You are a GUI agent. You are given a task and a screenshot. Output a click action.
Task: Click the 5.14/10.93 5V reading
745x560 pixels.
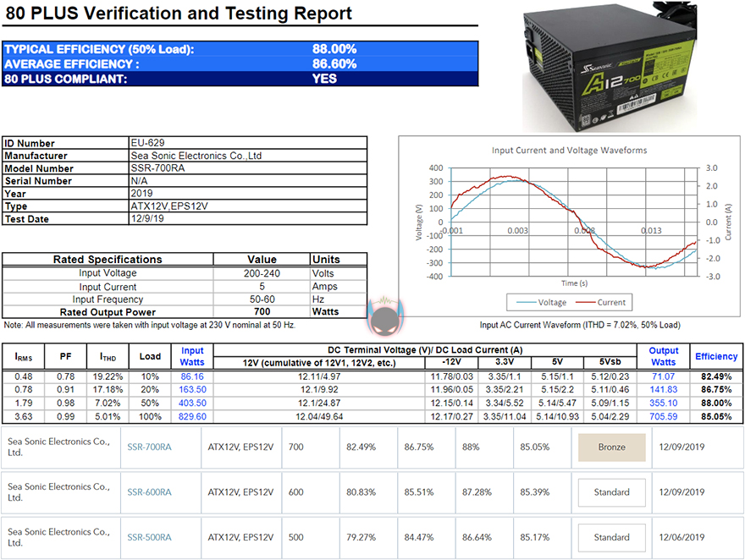557,416
